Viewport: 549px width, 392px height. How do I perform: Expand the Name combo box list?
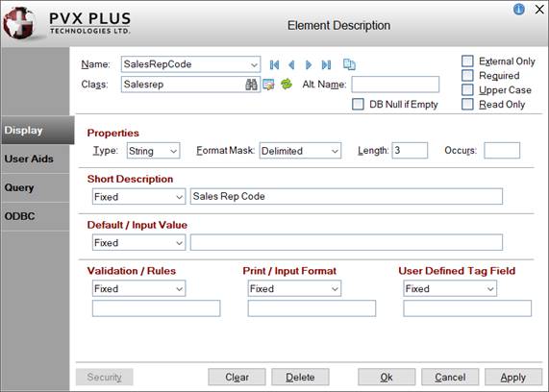click(254, 64)
